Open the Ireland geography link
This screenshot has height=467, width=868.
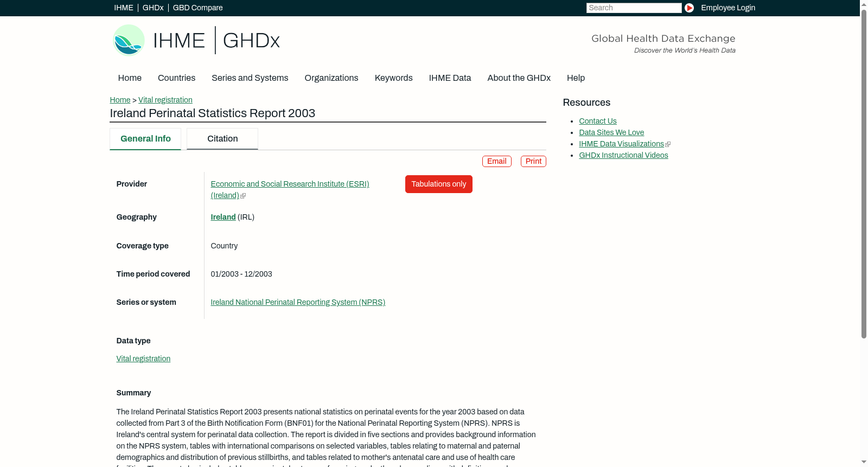pos(223,217)
